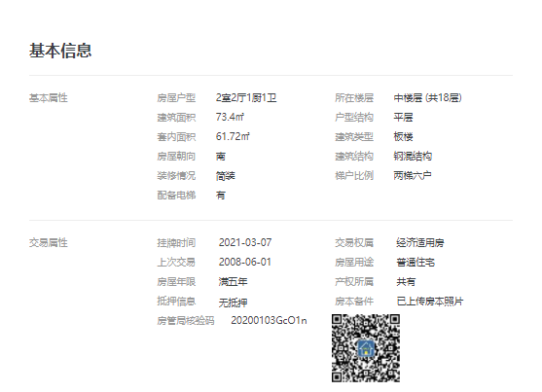
Task: Click the 基本属性 section label
Action: pyautogui.click(x=49, y=98)
